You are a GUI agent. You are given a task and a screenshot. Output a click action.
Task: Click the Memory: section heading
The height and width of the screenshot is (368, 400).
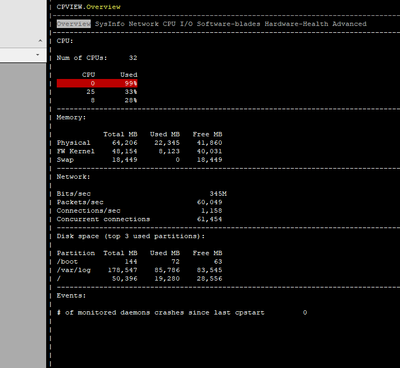coord(71,118)
